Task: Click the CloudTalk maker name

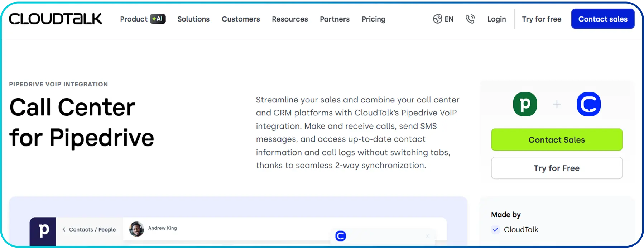Action: pyautogui.click(x=521, y=230)
